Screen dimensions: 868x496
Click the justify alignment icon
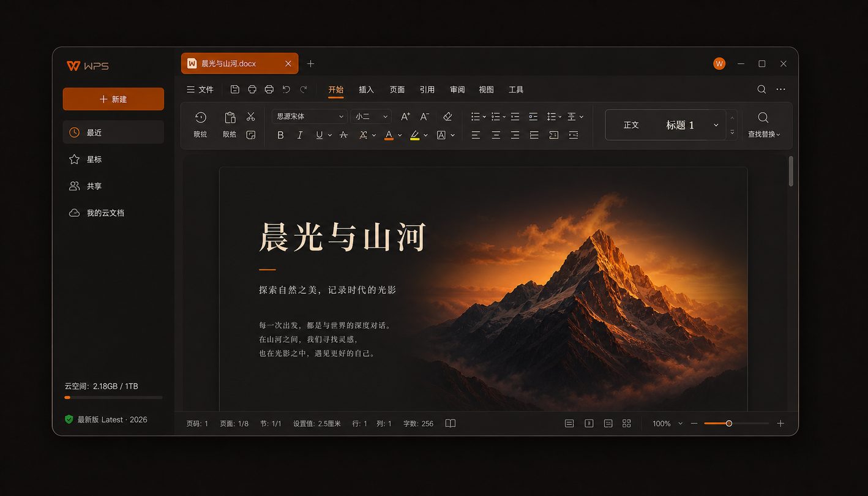point(534,135)
